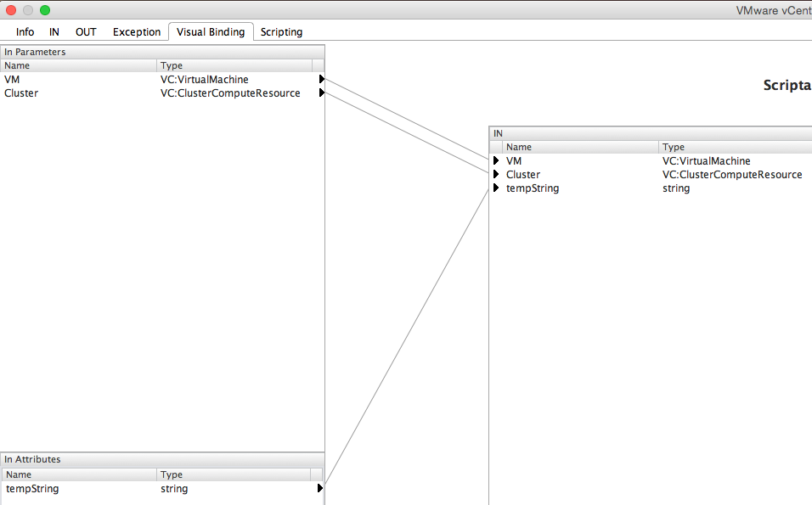Click the green maximize window button

(45, 10)
